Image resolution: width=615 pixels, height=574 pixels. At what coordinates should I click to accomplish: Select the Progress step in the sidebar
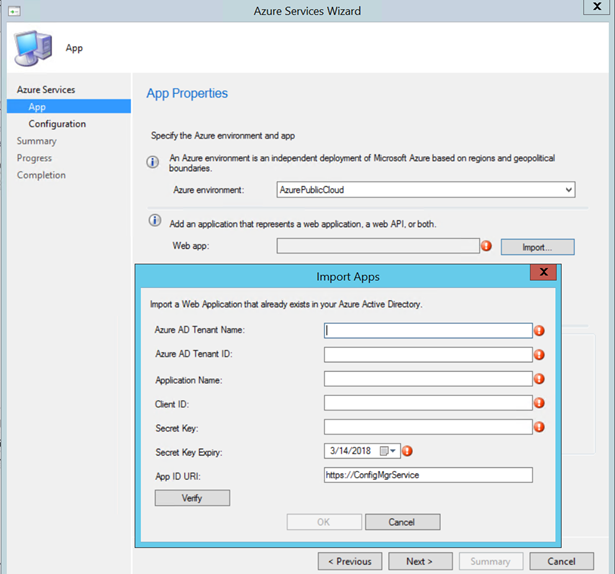(34, 158)
